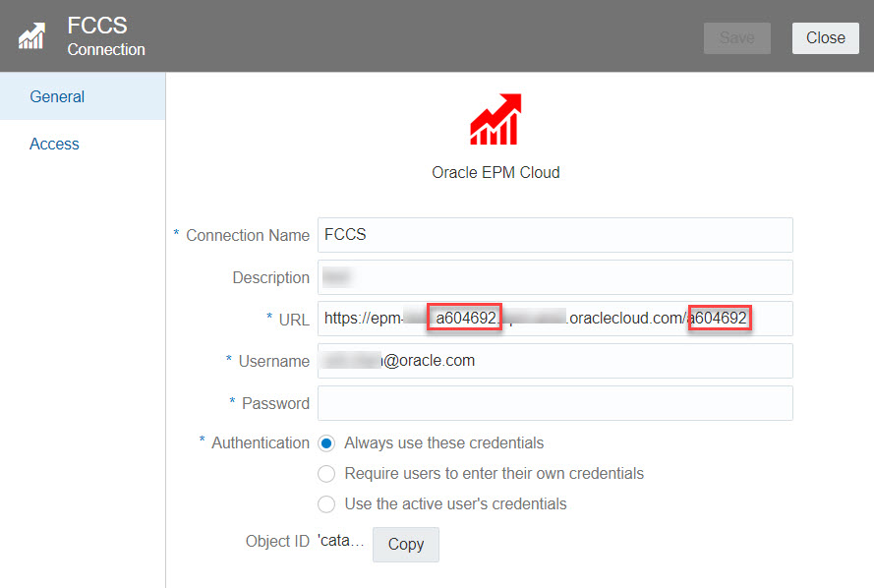Click the URL input field

pos(555,319)
